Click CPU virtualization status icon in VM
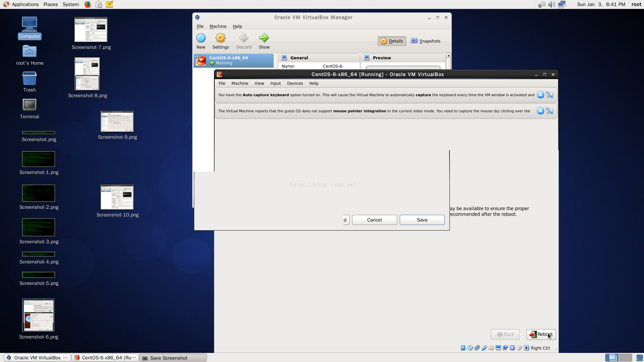The height and width of the screenshot is (362, 644). click(x=513, y=348)
